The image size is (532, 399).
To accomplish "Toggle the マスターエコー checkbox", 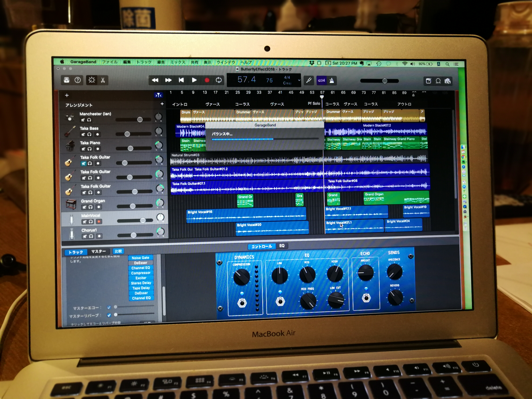I will click(109, 307).
